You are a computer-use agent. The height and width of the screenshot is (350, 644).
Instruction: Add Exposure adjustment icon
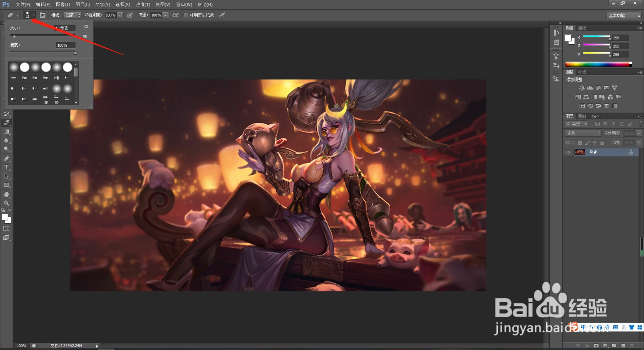[x=607, y=88]
